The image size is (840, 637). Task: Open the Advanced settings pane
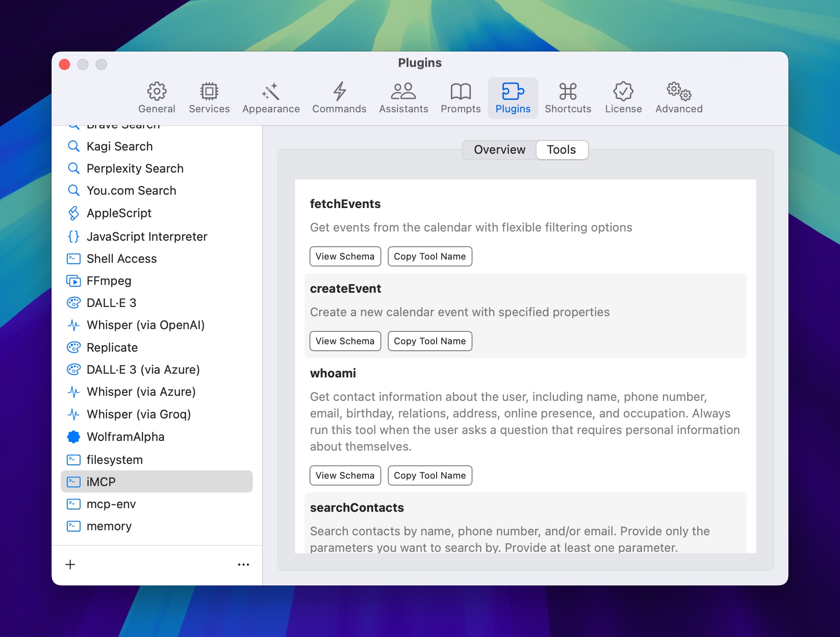(679, 98)
